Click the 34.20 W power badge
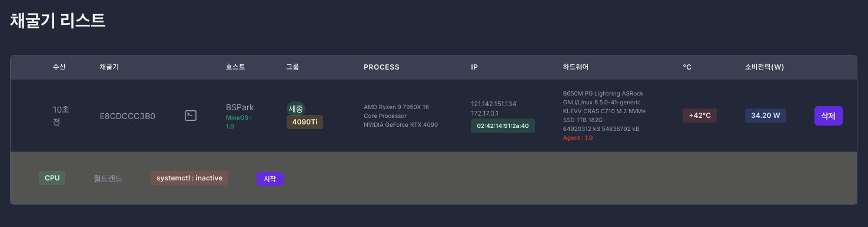This screenshot has height=227, width=868. 766,116
